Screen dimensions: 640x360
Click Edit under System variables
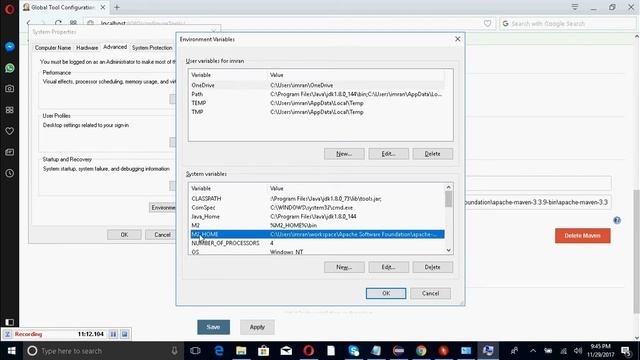388,267
